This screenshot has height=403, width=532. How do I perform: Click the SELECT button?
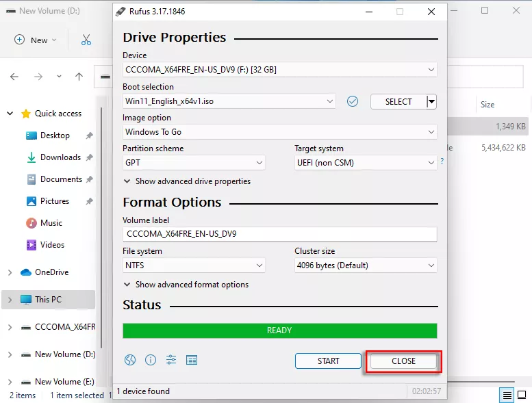398,101
